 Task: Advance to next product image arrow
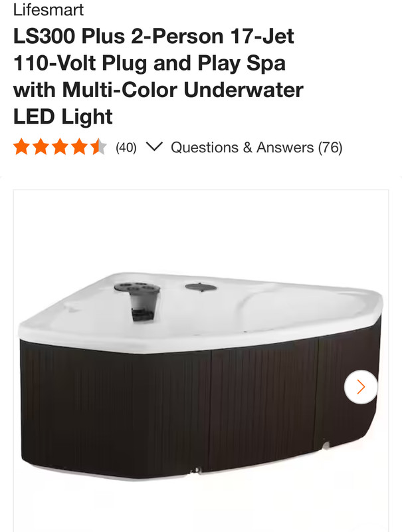coord(361,387)
